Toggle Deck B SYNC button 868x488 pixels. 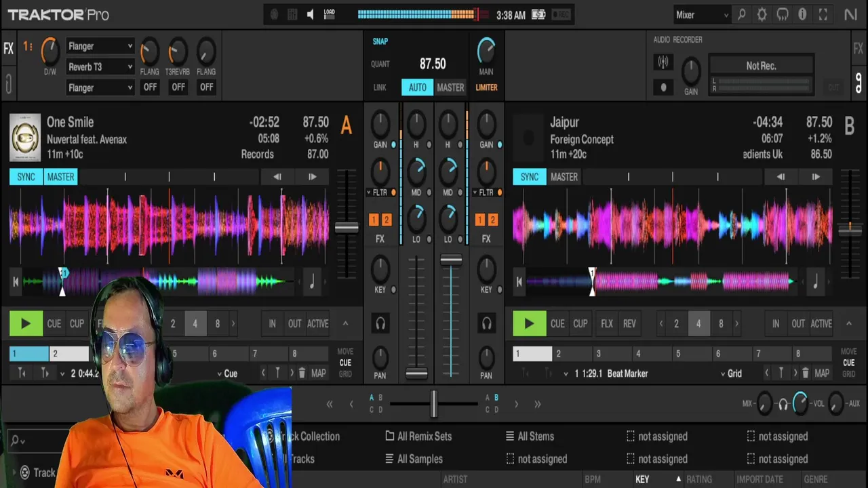pos(530,177)
